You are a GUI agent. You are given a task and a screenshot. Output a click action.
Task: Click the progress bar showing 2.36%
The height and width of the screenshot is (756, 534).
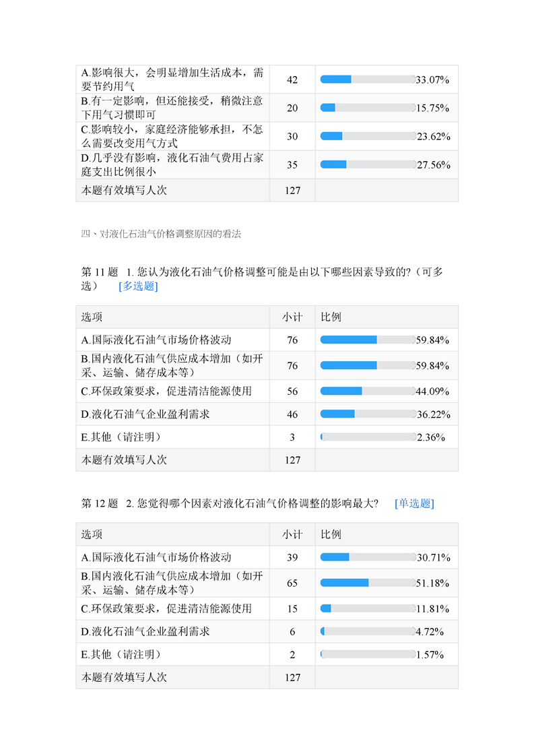click(368, 437)
